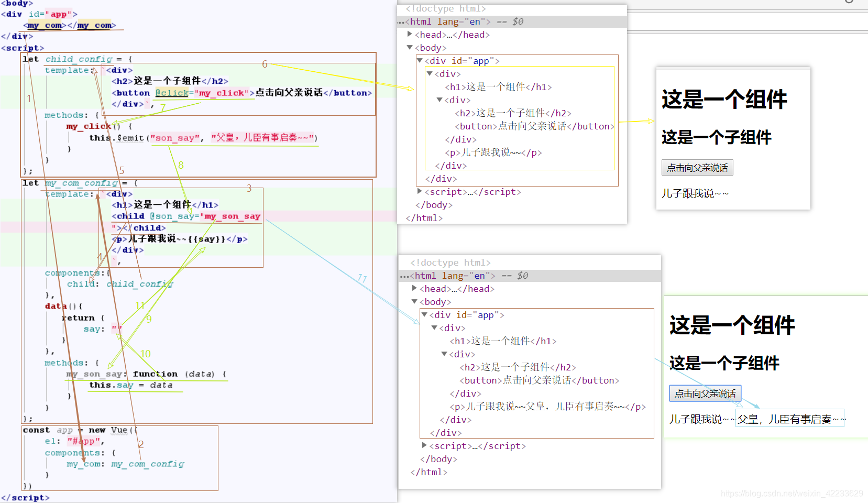Select the button element row in lower DOM panel
Image resolution: width=868 pixels, height=503 pixels.
(540, 380)
